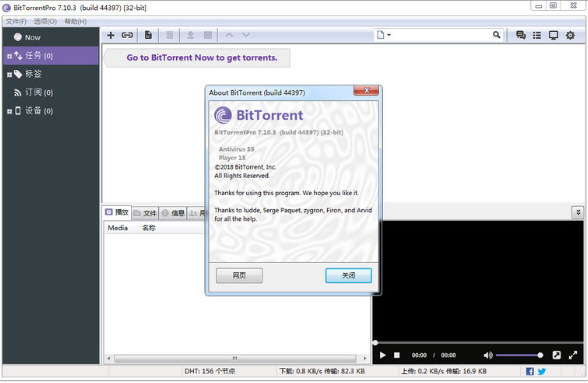
Task: Click 网页 button in About dialog
Action: click(x=239, y=276)
